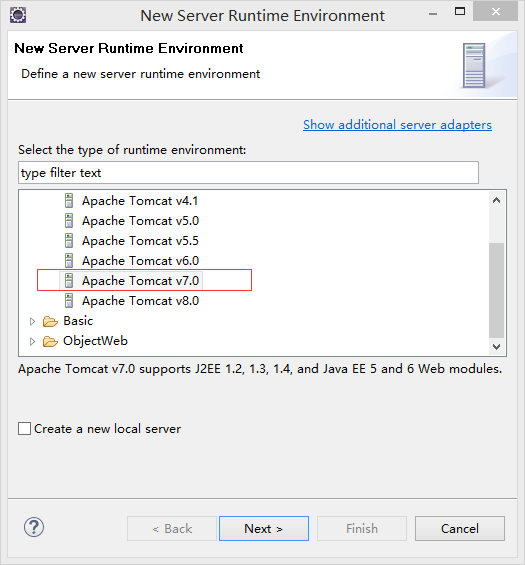Image resolution: width=525 pixels, height=565 pixels.
Task: Focus the type filter text field
Action: coord(248,173)
